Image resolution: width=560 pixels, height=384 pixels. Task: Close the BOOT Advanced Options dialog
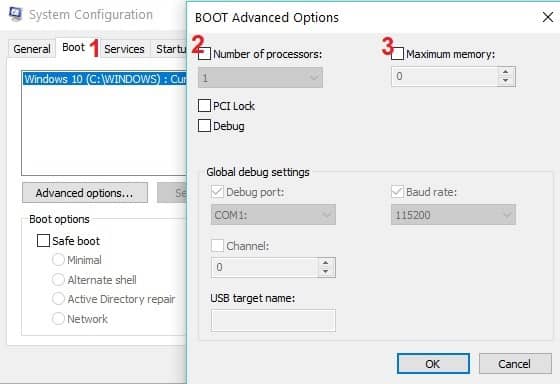[x=548, y=17]
